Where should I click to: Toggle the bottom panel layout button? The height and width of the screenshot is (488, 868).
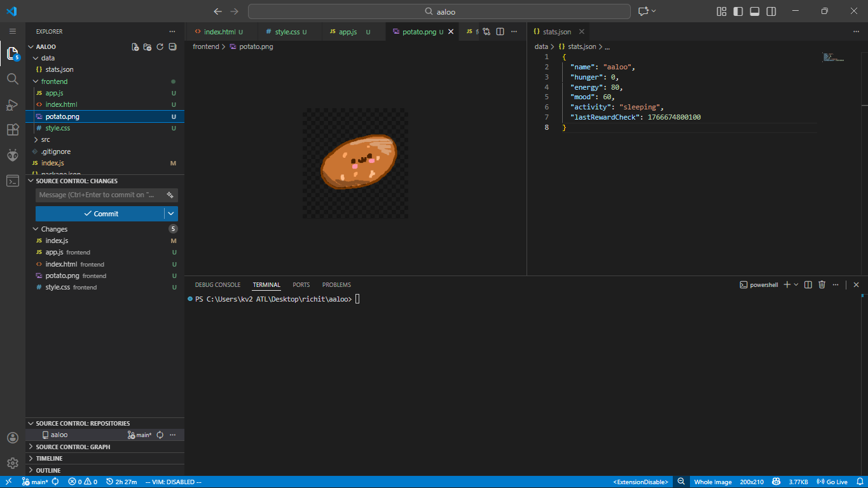(x=755, y=11)
